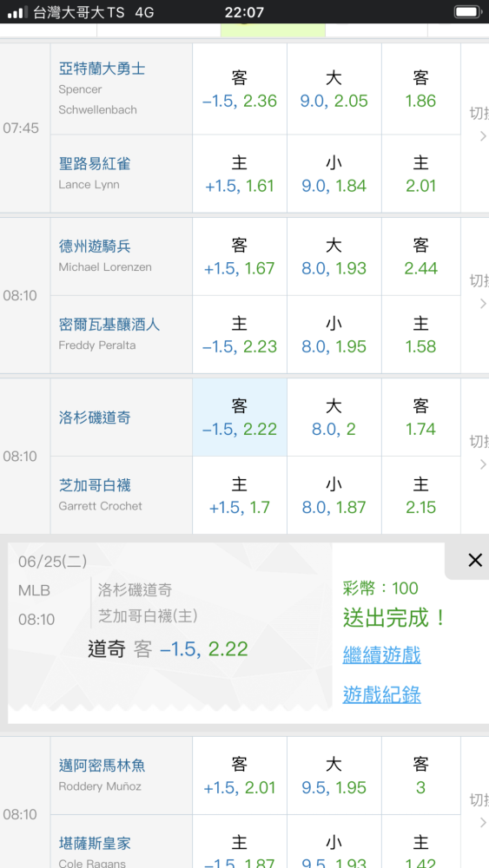
Task: Choose Brewers home moneyline 1.58
Action: click(421, 334)
